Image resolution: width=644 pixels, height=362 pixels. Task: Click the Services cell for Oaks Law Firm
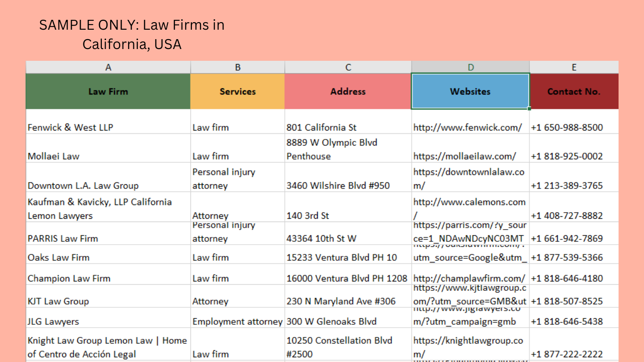[x=238, y=254]
